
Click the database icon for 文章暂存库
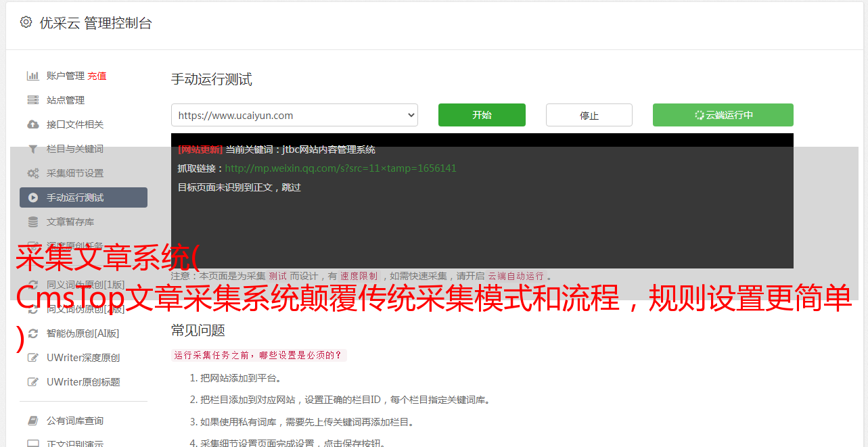pos(32,222)
